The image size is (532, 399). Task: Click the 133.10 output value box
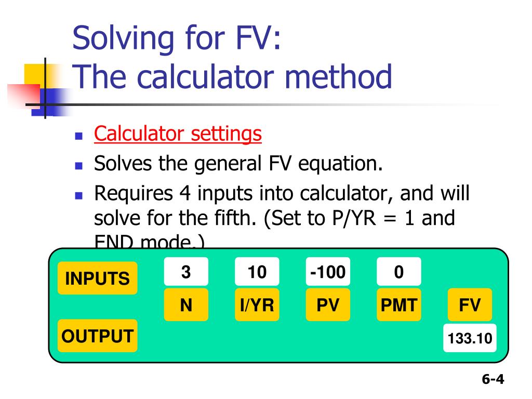(470, 338)
